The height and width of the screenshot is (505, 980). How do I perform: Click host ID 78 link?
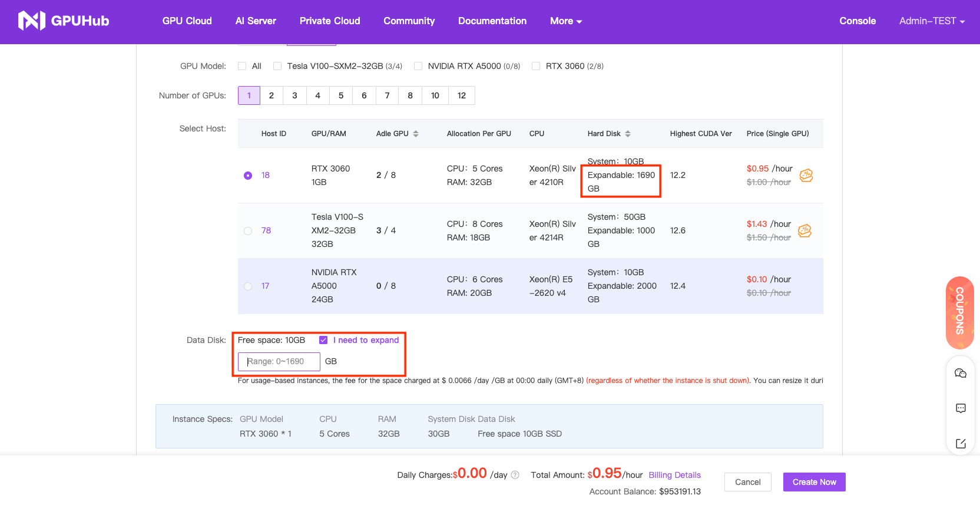point(266,231)
